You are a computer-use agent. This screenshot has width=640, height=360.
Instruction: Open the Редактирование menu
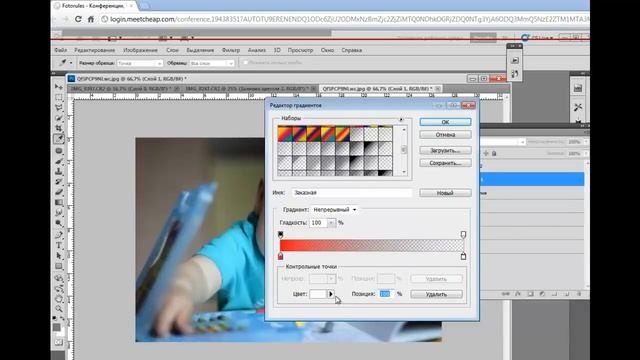coord(94,50)
